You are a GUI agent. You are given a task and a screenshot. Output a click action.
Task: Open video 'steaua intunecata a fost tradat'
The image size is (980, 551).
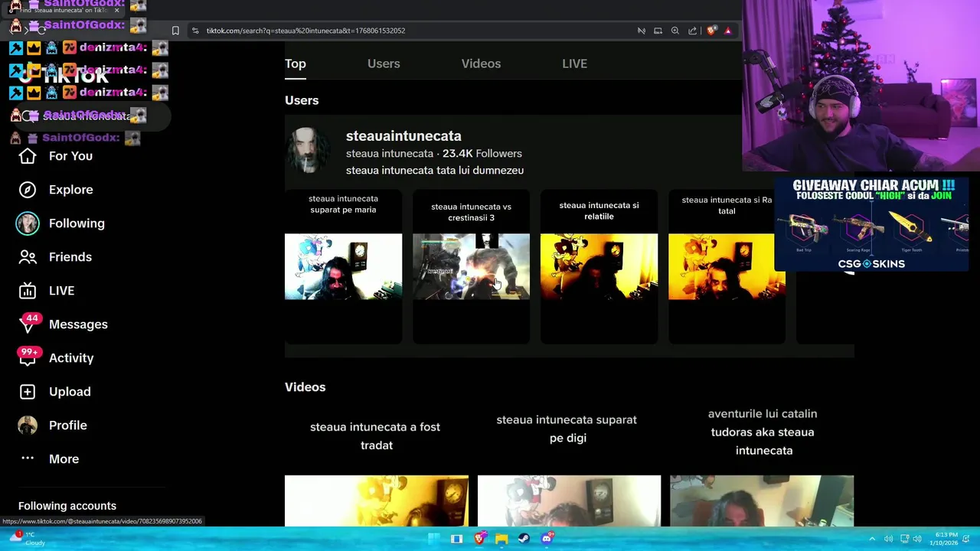pos(377,467)
